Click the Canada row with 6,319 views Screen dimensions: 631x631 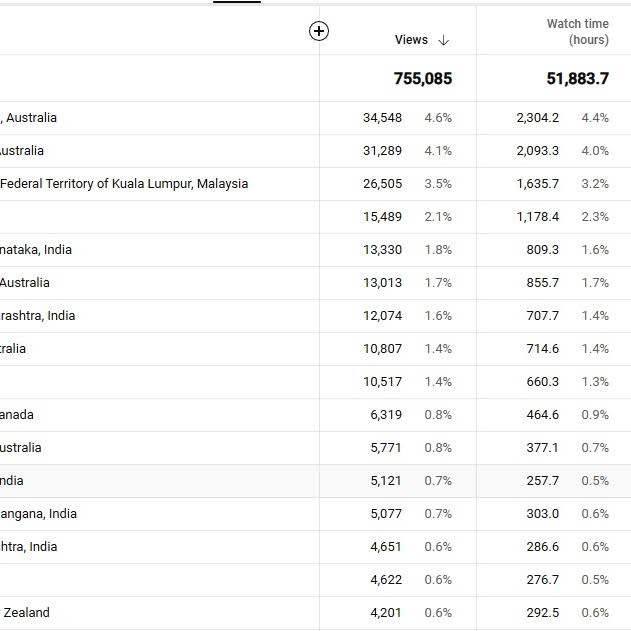(x=316, y=415)
